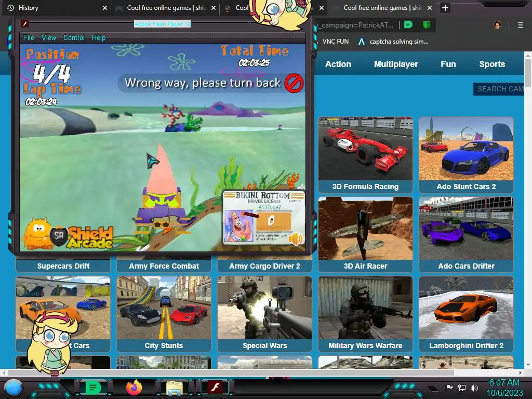Select the Fun category
The width and height of the screenshot is (532, 399).
(448, 64)
